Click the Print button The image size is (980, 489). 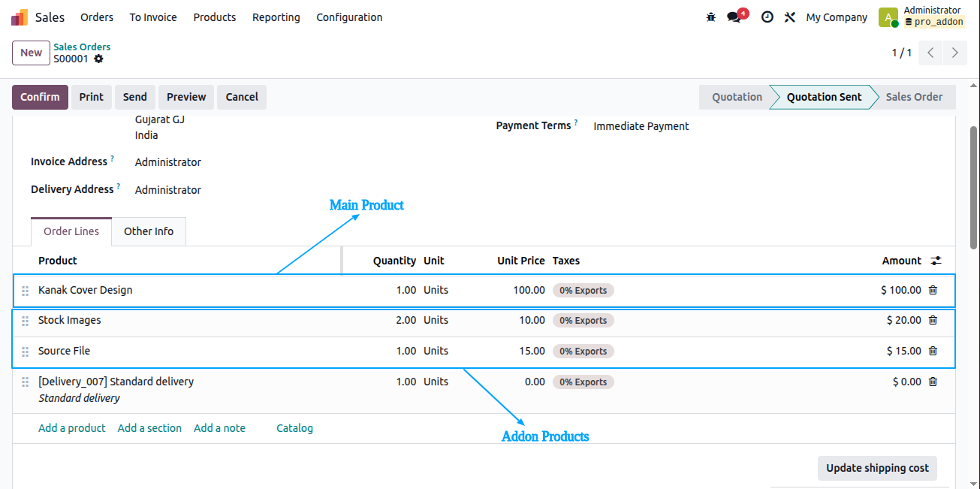[x=92, y=97]
